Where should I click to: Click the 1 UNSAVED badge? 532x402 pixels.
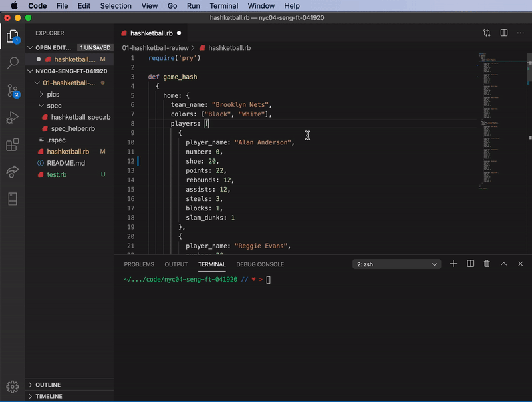point(95,47)
